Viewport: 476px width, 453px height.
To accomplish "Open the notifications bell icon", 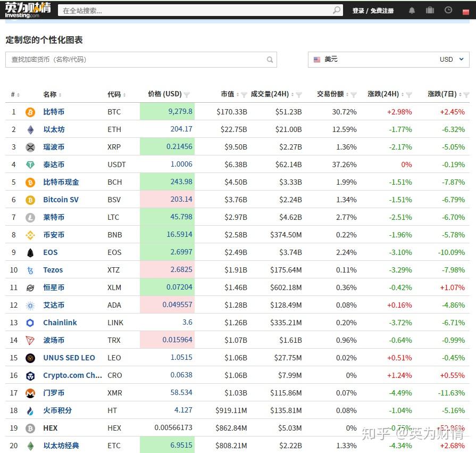I will tap(412, 11).
